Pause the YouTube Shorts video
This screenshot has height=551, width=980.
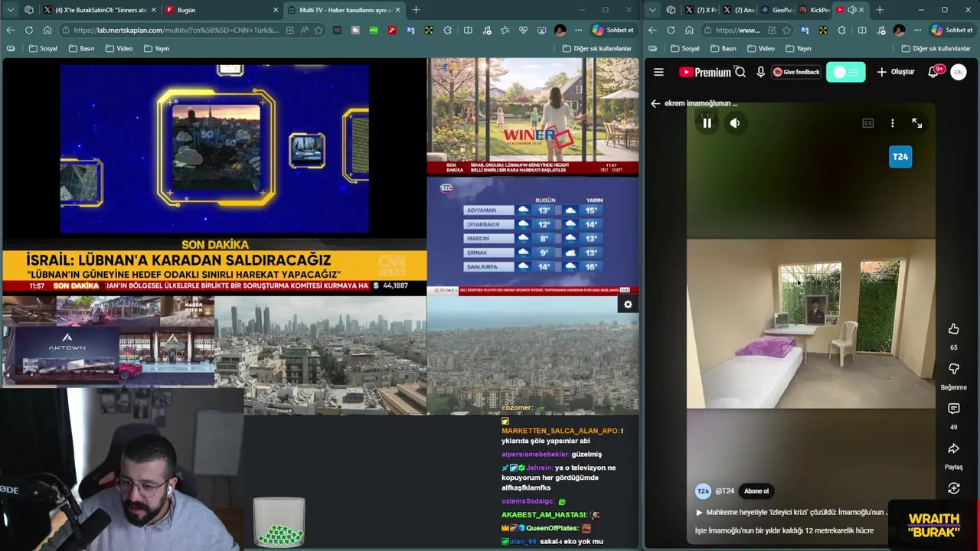(707, 123)
